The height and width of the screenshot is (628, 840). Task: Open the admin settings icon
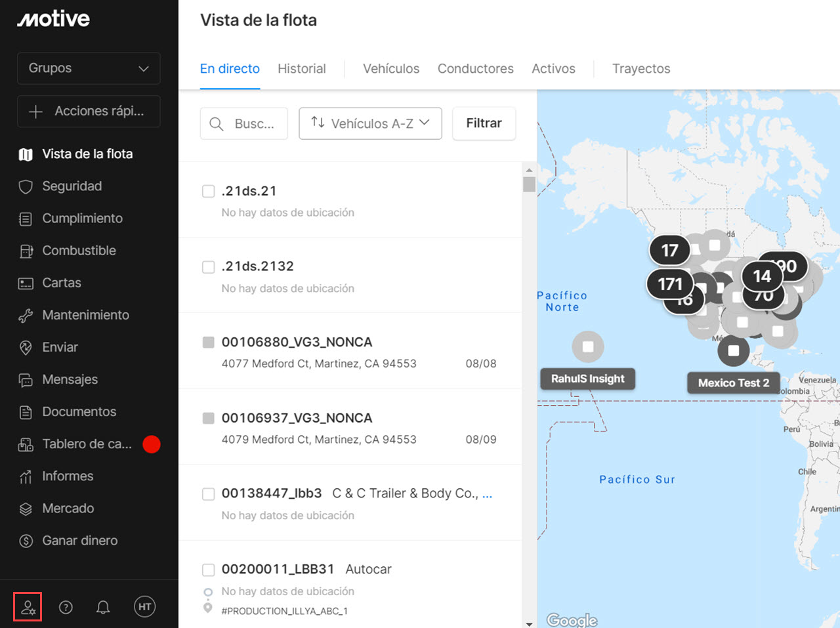click(28, 607)
